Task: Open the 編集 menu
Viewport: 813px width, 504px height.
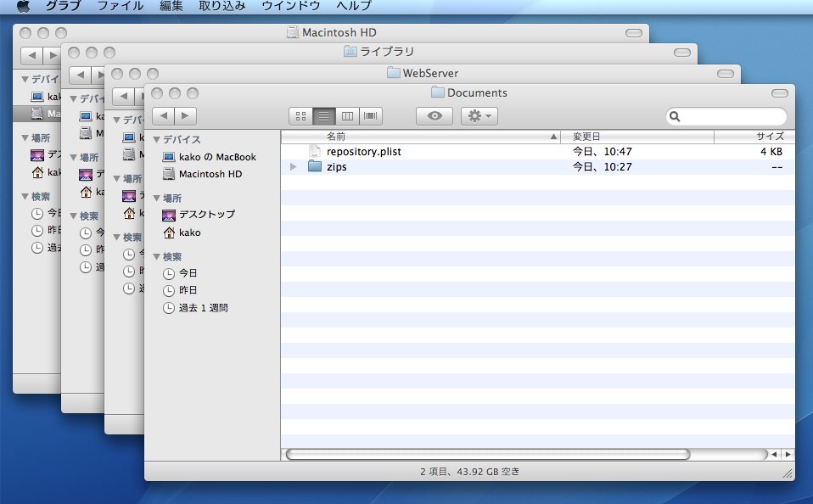Action: [x=171, y=6]
